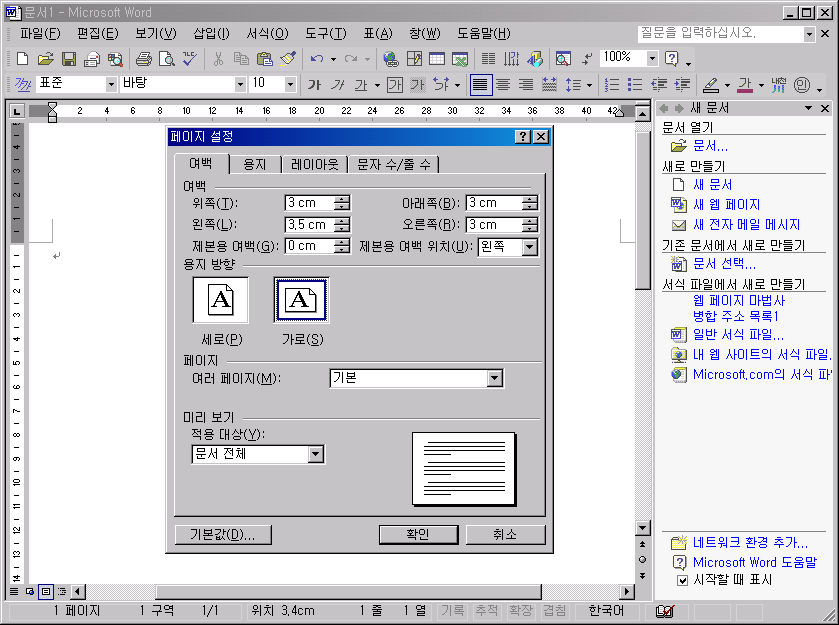
Task: Switch to the 용지 tab
Action: click(255, 164)
